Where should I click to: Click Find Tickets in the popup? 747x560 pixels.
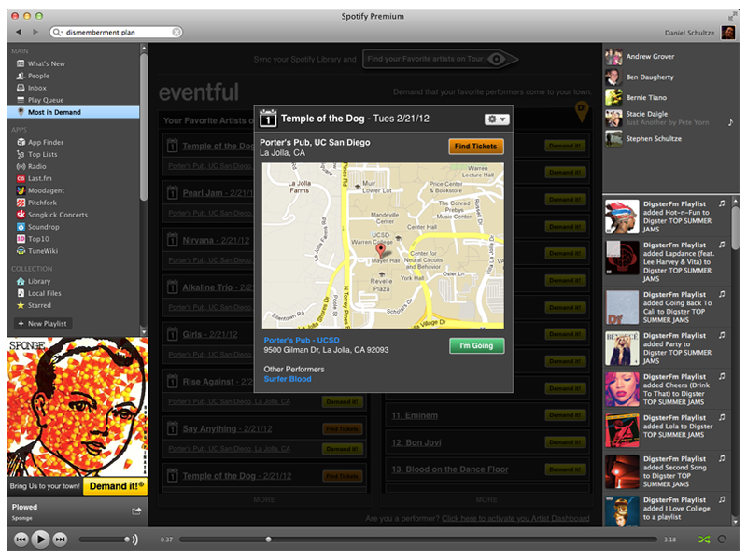tap(475, 147)
